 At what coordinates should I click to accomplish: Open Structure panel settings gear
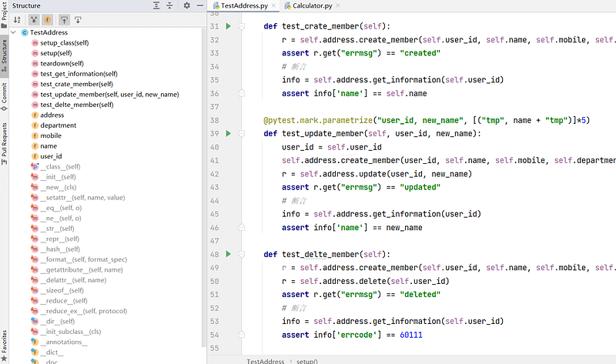[186, 5]
